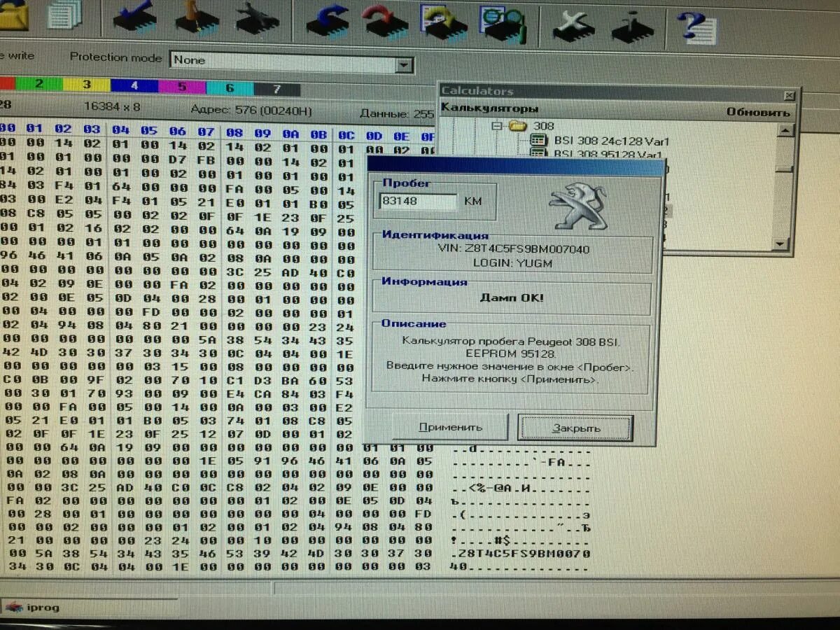Click the Пробег mileage input field
This screenshot has height=630, width=840.
[x=418, y=201]
